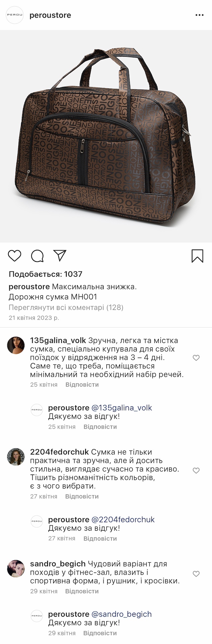This screenshot has height=644, width=212.
Task: Like the post with the heart icon
Action: click(15, 256)
